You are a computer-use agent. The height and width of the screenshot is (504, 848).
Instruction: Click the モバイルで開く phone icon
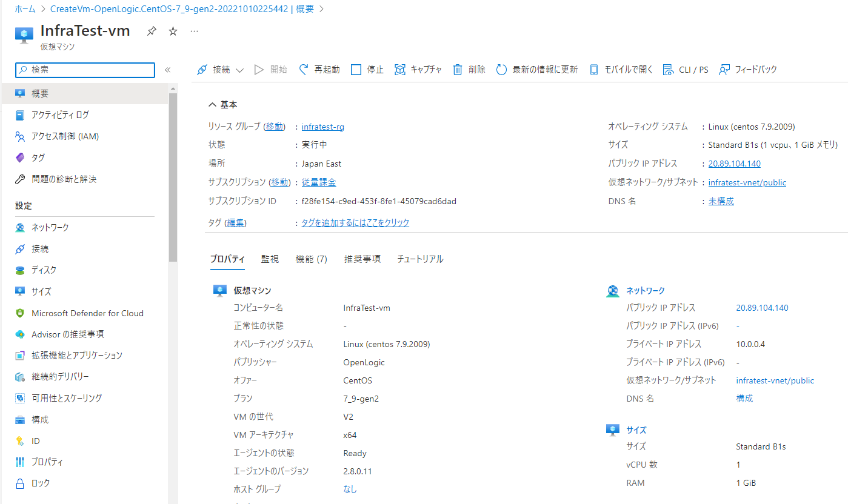594,70
